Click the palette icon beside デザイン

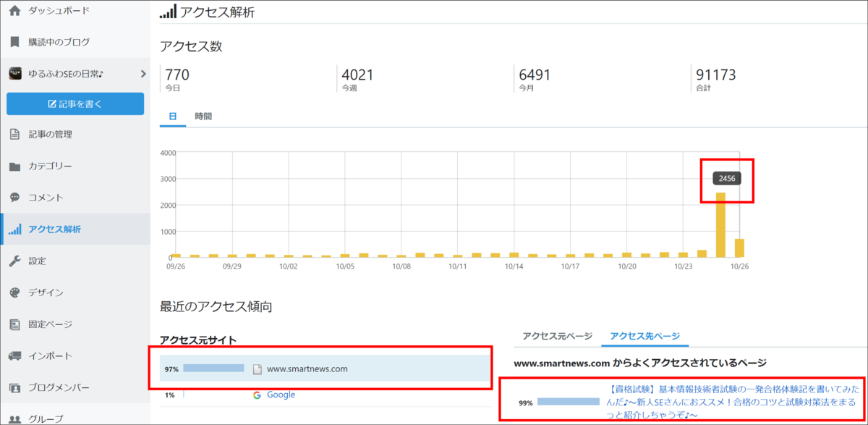14,293
